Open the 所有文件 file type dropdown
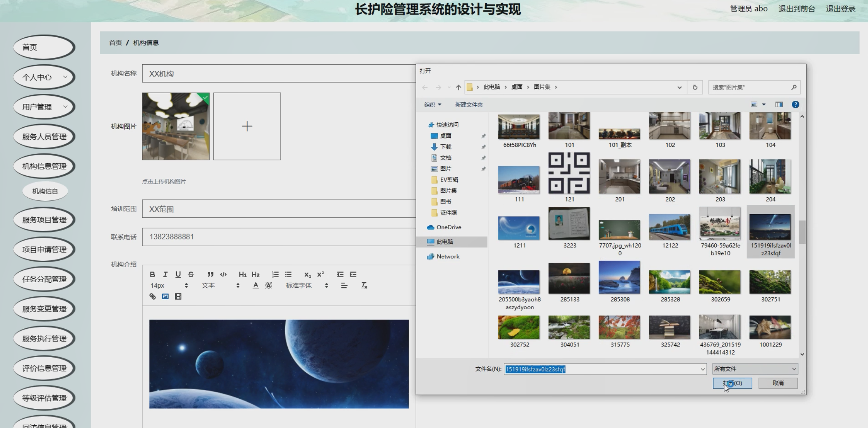 coord(755,369)
